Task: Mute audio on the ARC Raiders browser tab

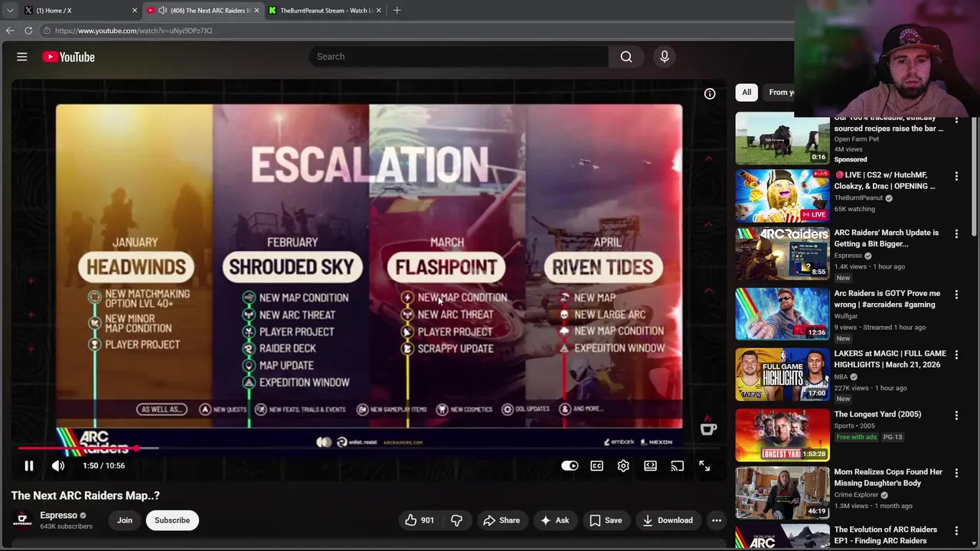Action: [x=162, y=11]
